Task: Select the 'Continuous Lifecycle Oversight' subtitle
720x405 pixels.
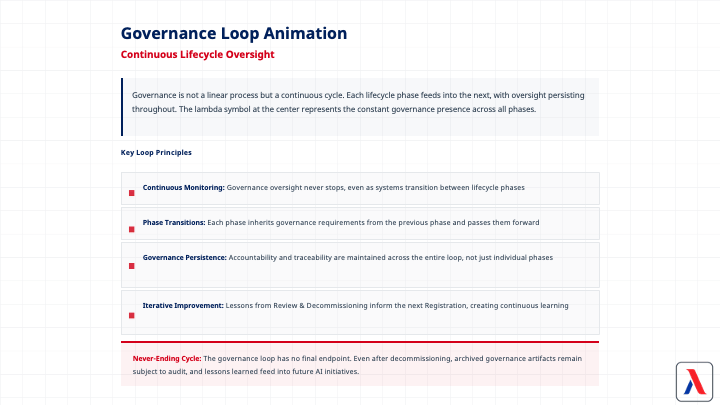Action: 197,55
